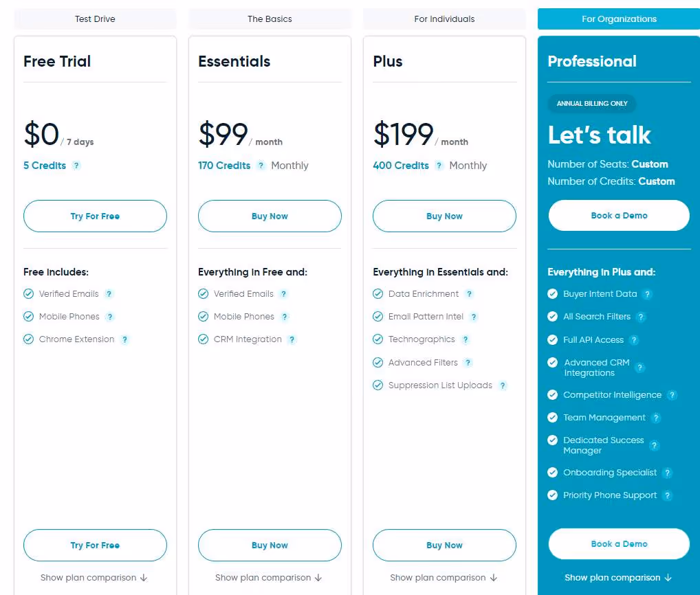Image resolution: width=700 pixels, height=595 pixels.
Task: Open the 5 Credits help tooltip
Action: pos(76,165)
